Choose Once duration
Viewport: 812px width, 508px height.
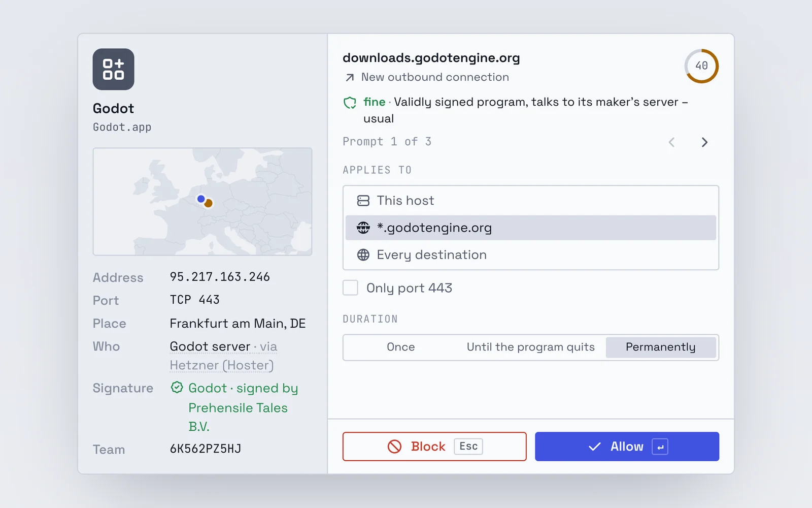(x=401, y=347)
